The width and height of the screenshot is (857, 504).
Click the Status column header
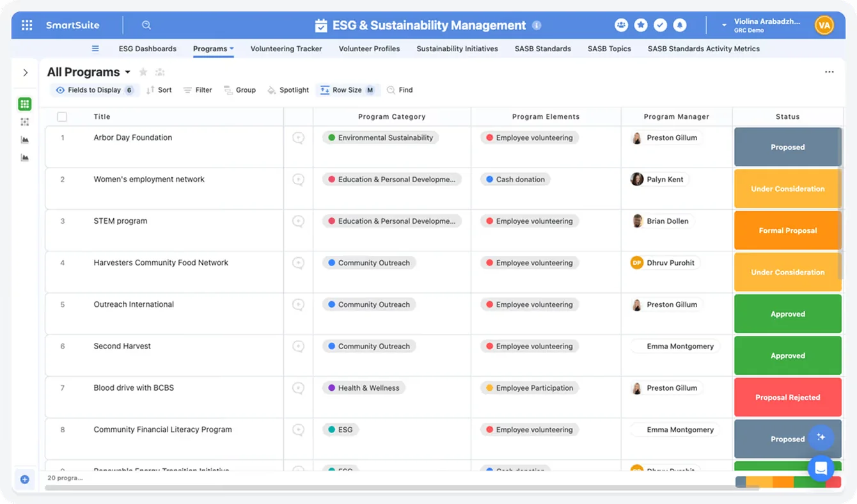click(x=787, y=116)
